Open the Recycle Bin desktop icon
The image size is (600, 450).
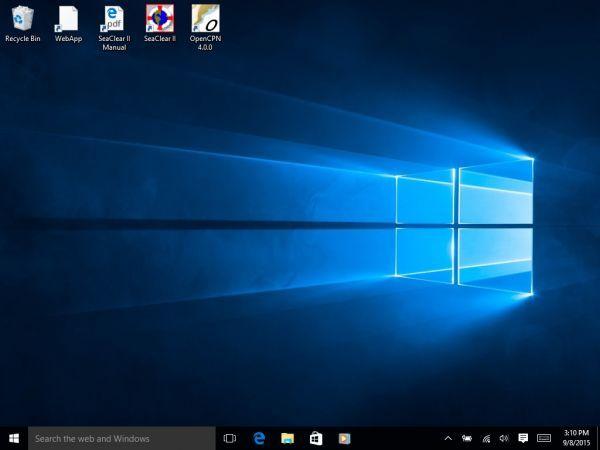click(x=22, y=19)
